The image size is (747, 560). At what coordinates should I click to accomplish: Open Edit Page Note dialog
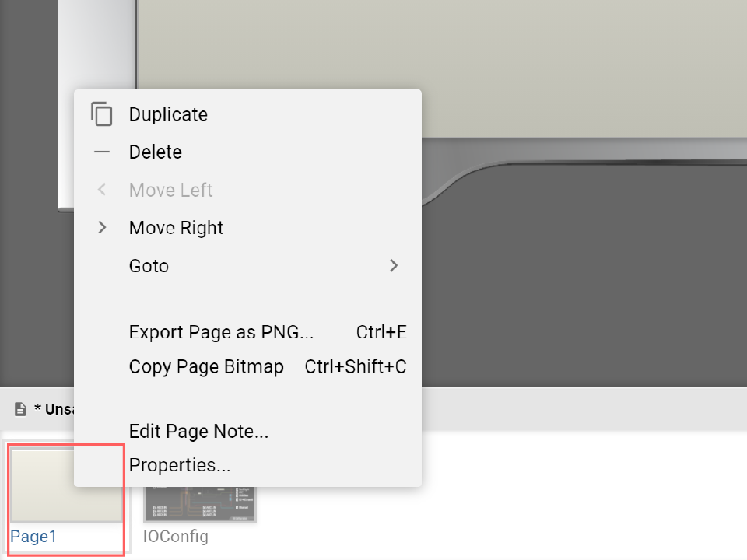(198, 431)
